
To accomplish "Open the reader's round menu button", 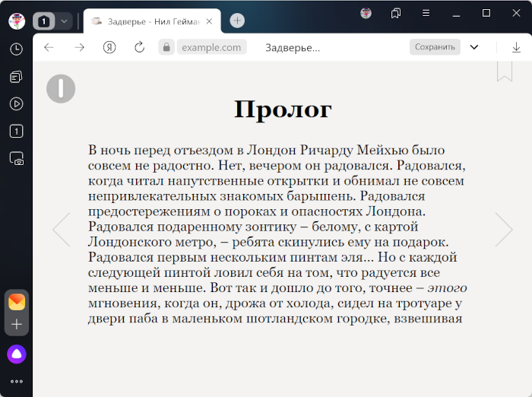I will click(x=61, y=89).
